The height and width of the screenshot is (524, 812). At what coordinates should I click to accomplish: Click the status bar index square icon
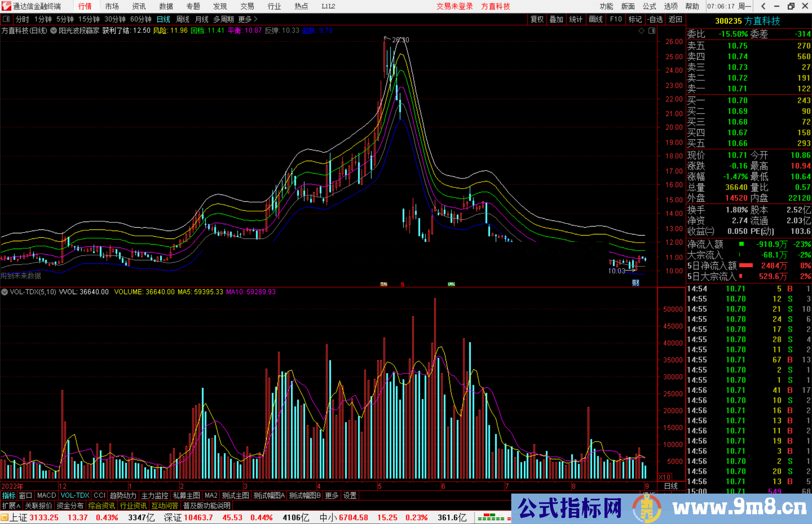(5, 518)
